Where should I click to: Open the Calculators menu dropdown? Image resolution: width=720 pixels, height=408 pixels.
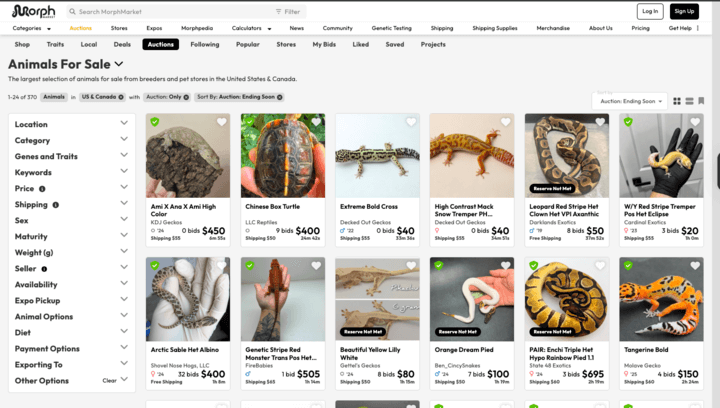pyautogui.click(x=250, y=28)
